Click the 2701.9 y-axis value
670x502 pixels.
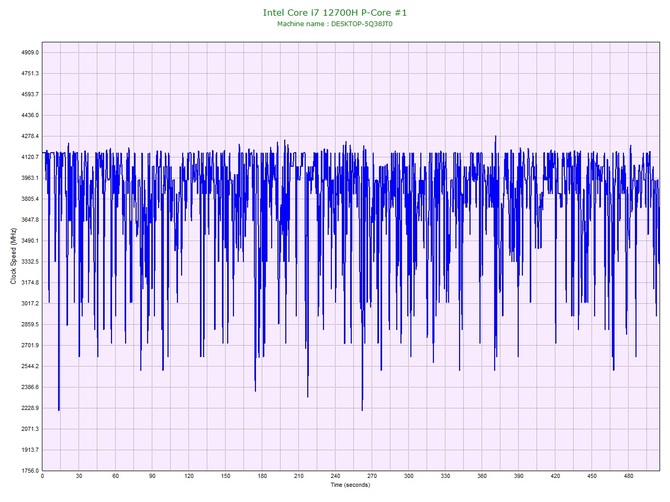30,346
